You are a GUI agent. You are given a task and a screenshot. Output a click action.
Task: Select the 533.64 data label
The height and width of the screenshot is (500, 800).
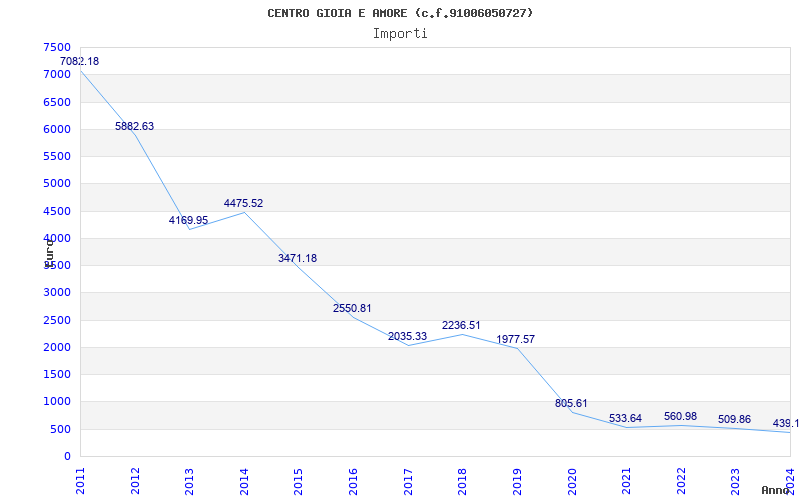[626, 418]
